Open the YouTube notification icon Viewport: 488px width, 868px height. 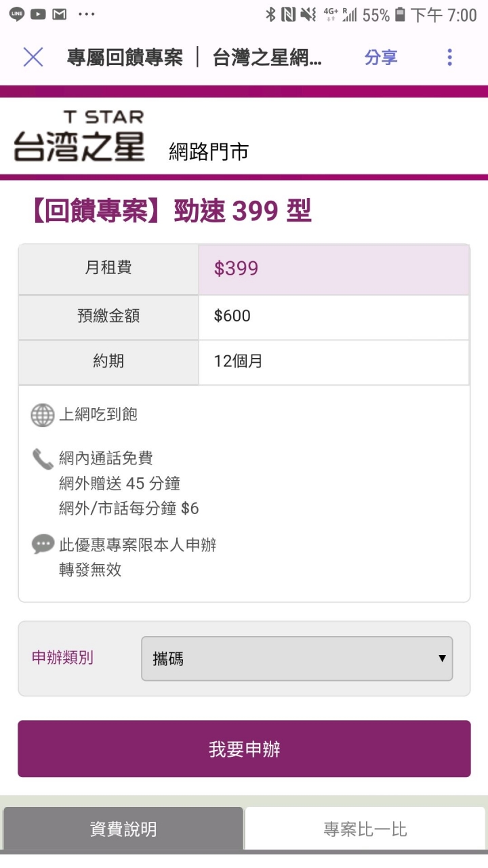pyautogui.click(x=38, y=14)
